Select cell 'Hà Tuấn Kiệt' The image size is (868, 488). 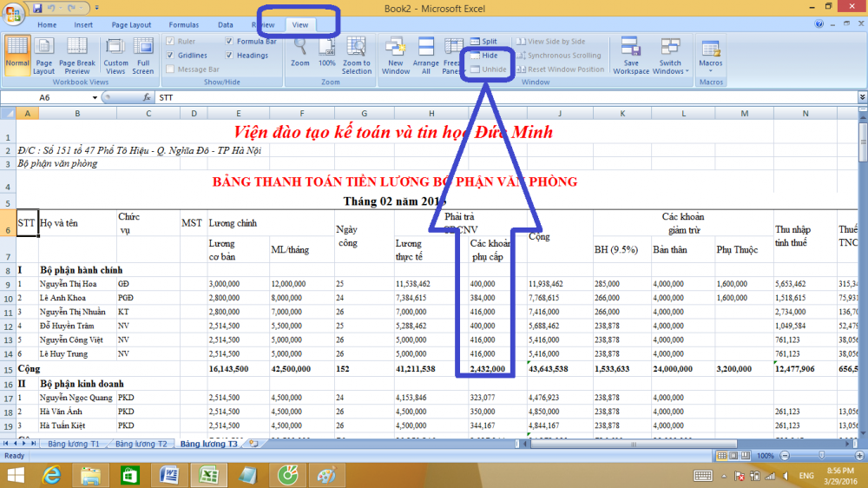[77, 425]
